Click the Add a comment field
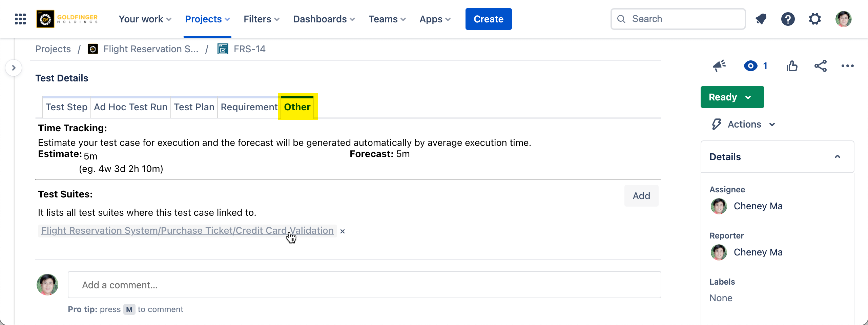 (x=364, y=285)
